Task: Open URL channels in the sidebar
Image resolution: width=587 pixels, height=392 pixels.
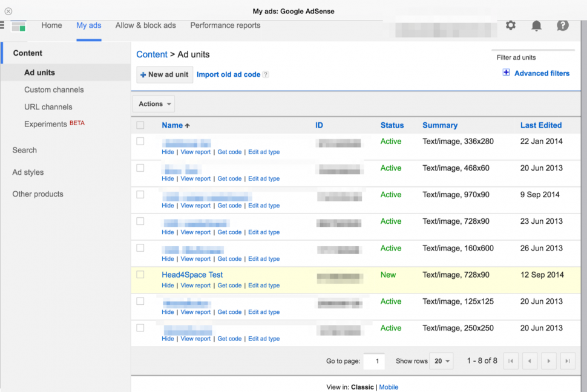Action: pos(48,107)
